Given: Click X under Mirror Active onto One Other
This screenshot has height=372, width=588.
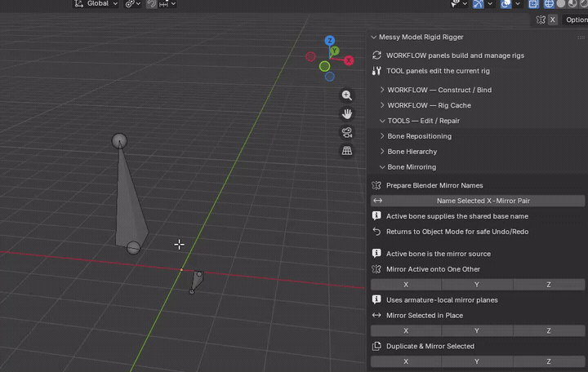Looking at the screenshot, I should pyautogui.click(x=406, y=285).
